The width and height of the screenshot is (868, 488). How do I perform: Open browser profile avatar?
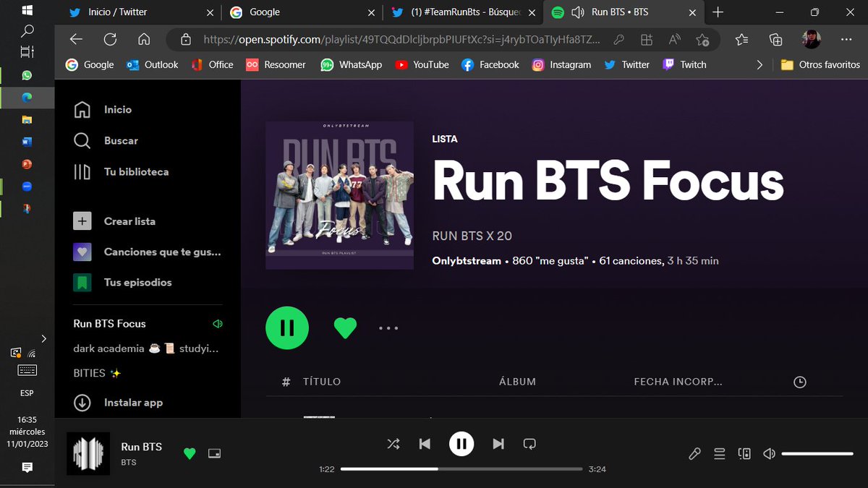point(812,40)
